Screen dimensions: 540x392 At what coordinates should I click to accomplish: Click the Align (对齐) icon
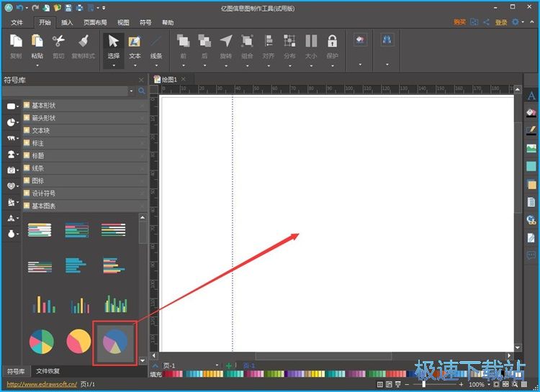click(x=269, y=41)
